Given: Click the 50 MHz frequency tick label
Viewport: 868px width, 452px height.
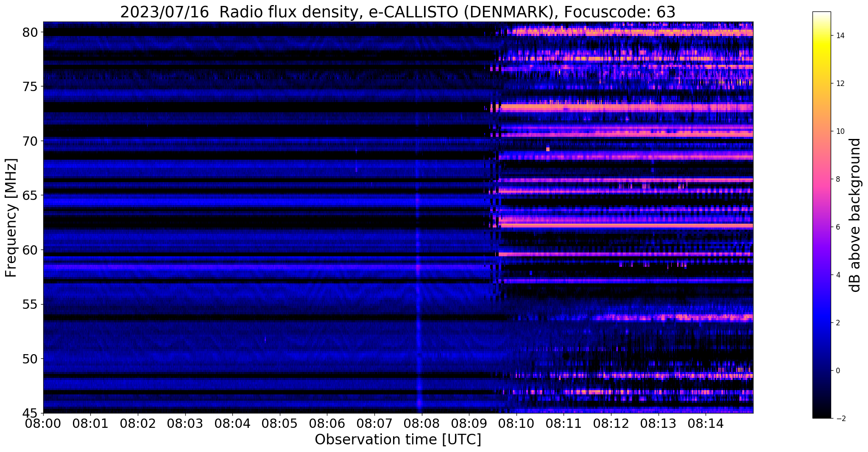Looking at the screenshot, I should click(x=30, y=359).
